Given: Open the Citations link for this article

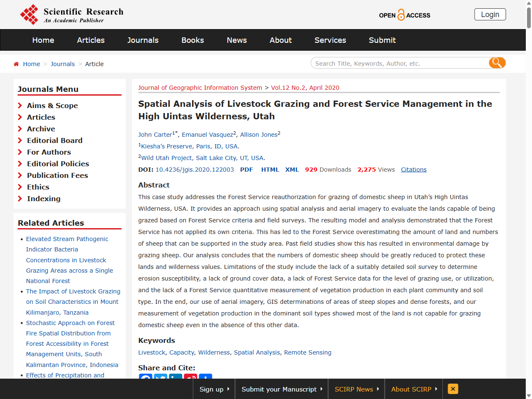Looking at the screenshot, I should [414, 169].
